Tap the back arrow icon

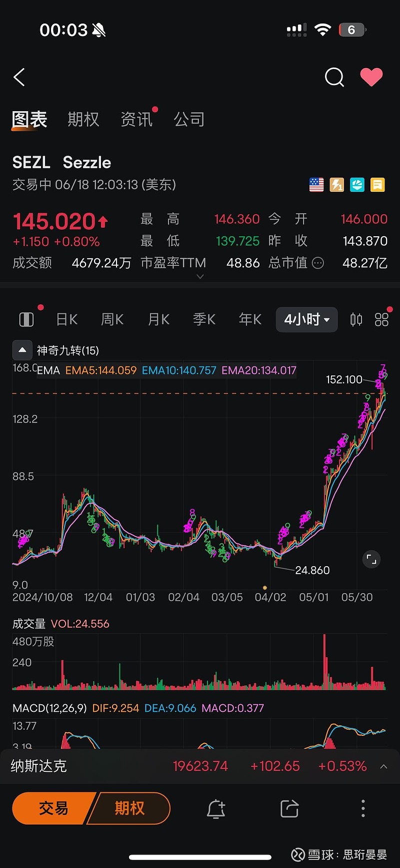click(19, 78)
